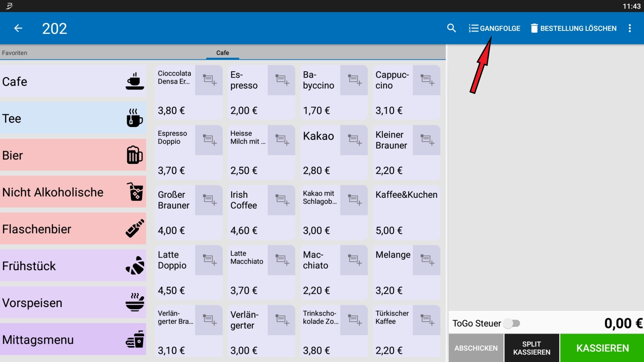This screenshot has height=362, width=644.
Task: Click the Gangfolge list icon
Action: (473, 28)
